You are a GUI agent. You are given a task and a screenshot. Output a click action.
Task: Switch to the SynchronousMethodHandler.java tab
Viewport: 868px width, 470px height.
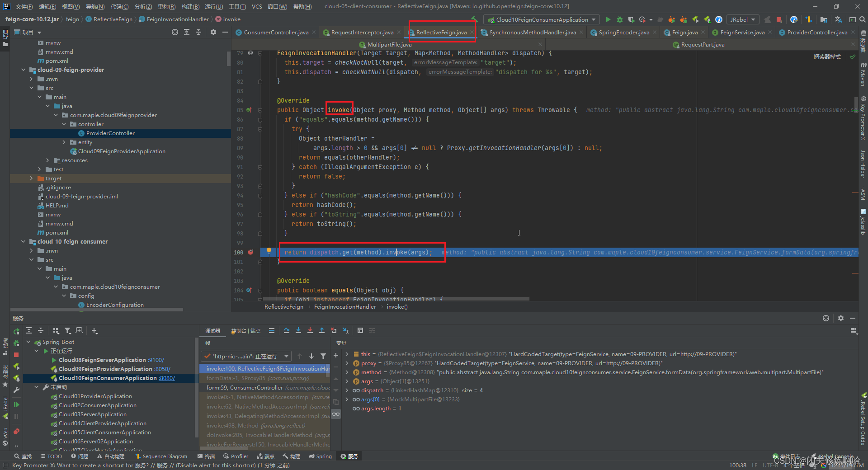coord(533,32)
